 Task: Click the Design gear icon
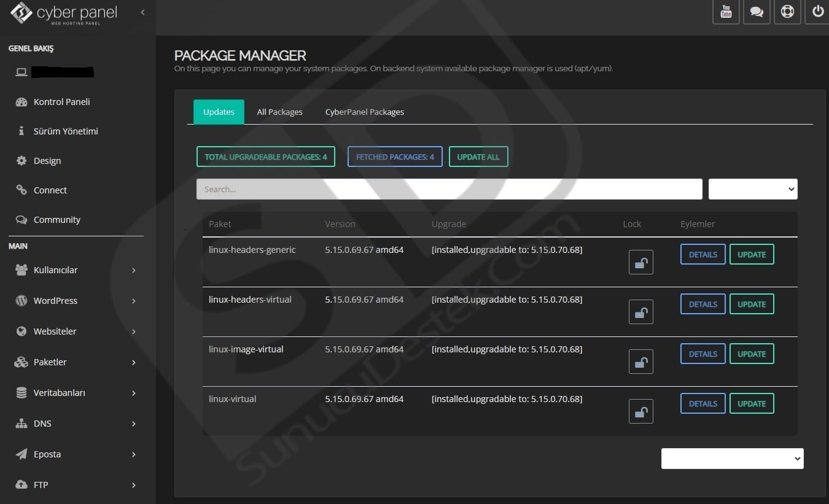point(21,161)
